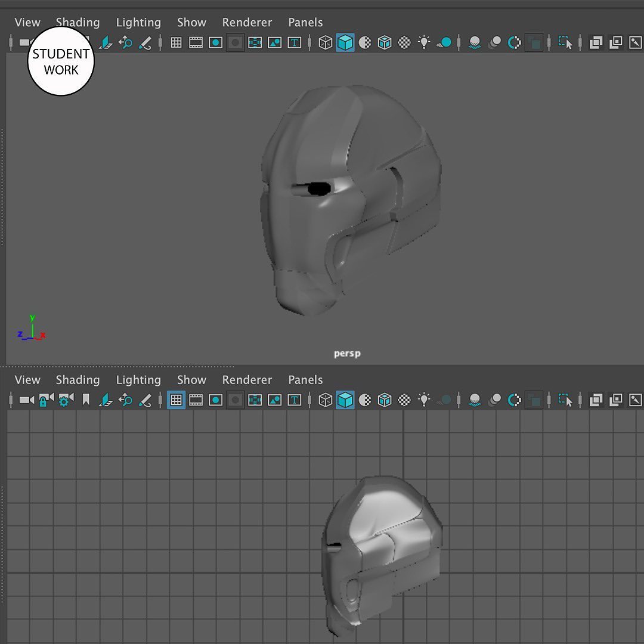Open the View menu in the upper persp panel
Viewport: 644px width, 644px height.
[x=27, y=23]
